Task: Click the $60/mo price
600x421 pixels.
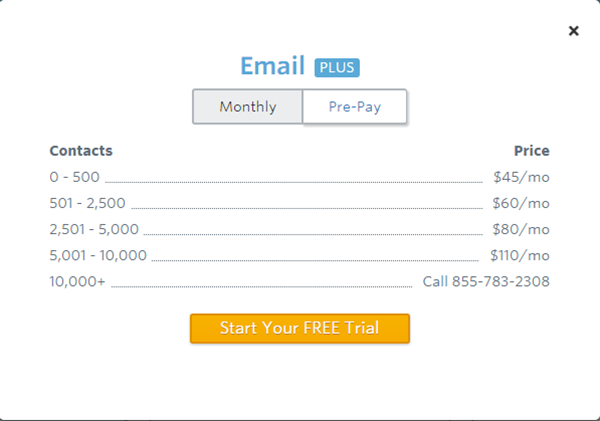Action: (x=521, y=203)
